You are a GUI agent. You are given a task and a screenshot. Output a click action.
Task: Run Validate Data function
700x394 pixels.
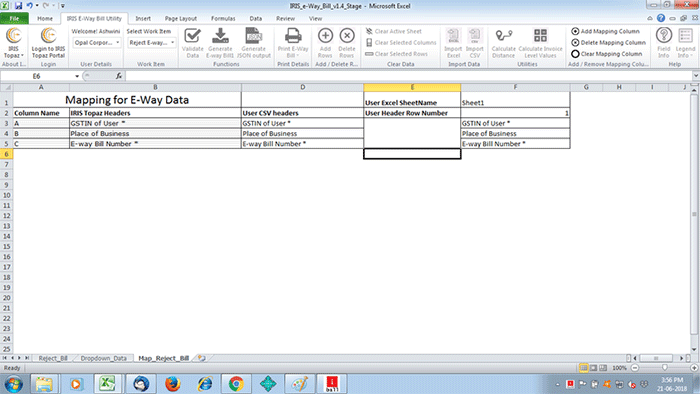192,43
